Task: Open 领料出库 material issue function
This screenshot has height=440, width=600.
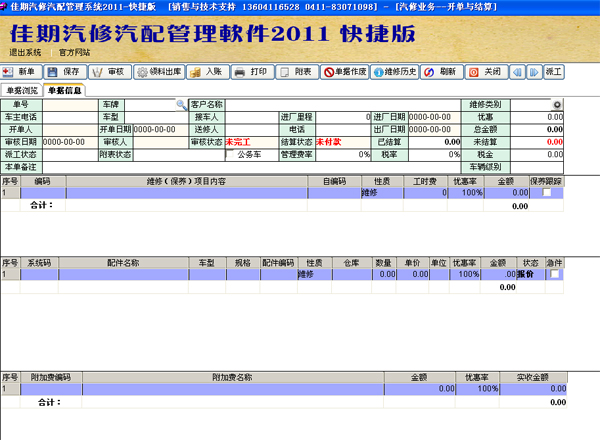Action: [159, 72]
